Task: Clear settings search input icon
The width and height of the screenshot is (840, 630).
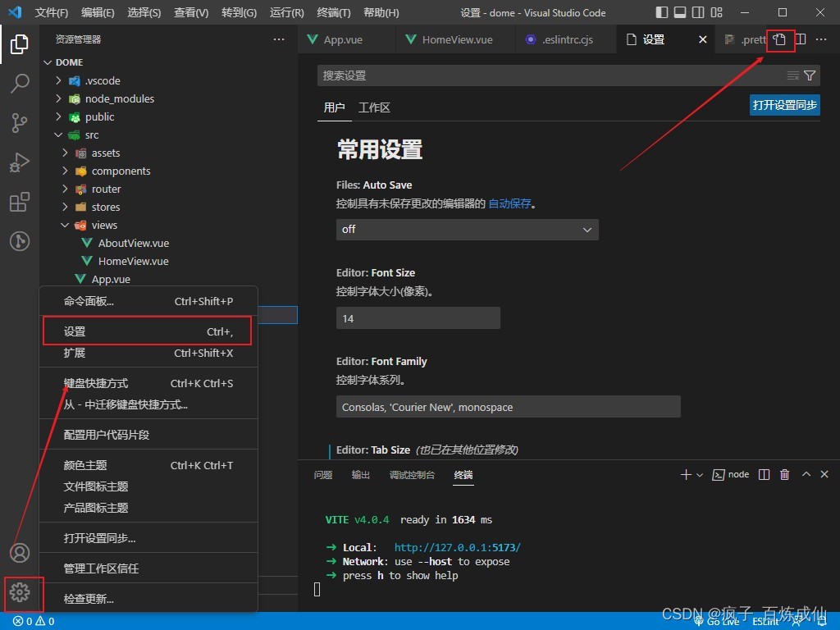Action: (x=793, y=75)
